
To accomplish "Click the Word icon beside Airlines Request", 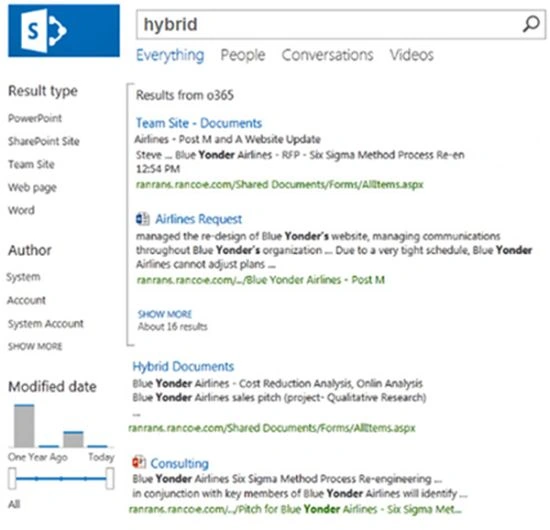I will coord(143,219).
